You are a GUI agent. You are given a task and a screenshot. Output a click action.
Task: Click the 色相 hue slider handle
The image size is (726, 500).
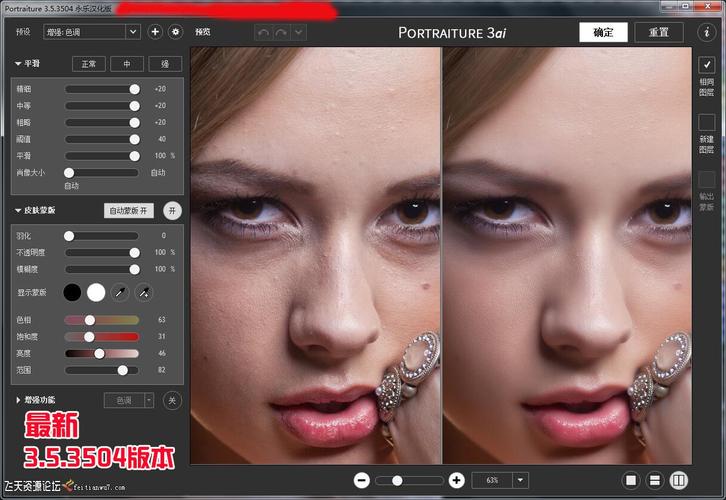pyautogui.click(x=90, y=320)
